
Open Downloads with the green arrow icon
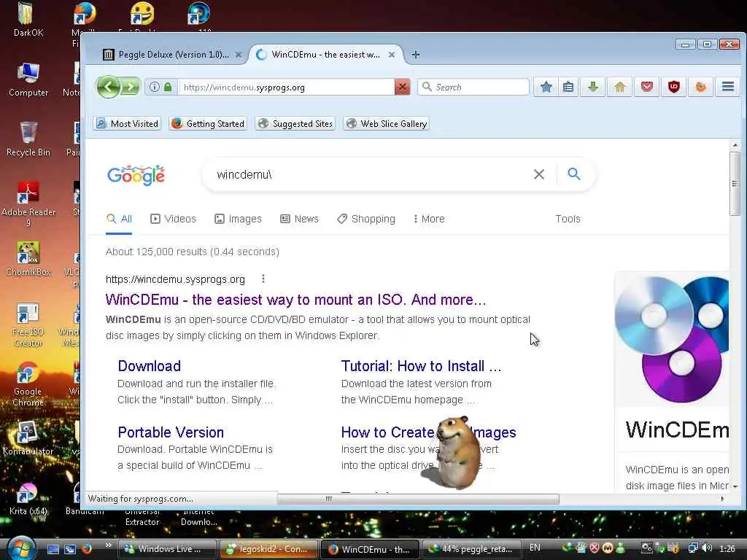tap(592, 87)
